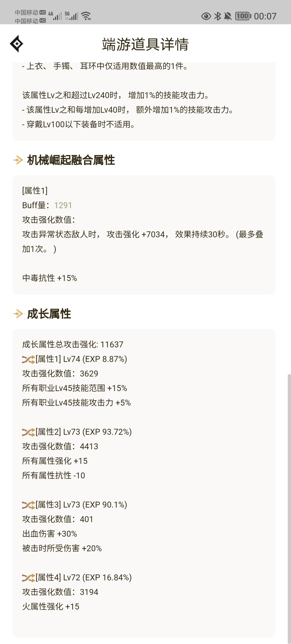Click the vertical scrollbar on right edge
The image size is (291, 644).
click(289, 508)
